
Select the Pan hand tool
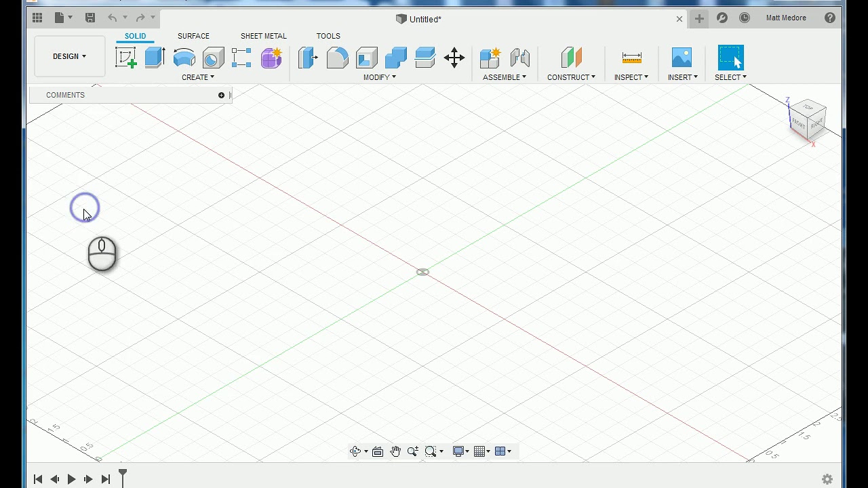point(395,451)
